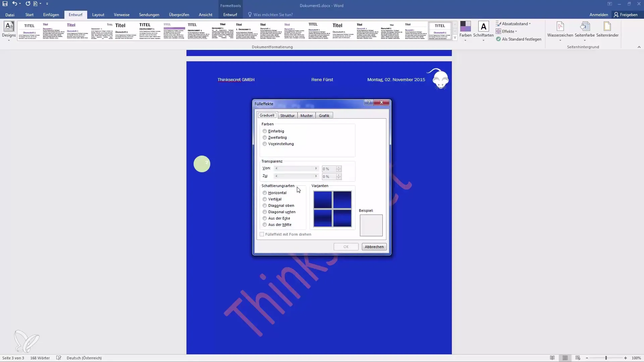Click Als Standard festlegen checkmark
This screenshot has width=644, height=362.
498,39
